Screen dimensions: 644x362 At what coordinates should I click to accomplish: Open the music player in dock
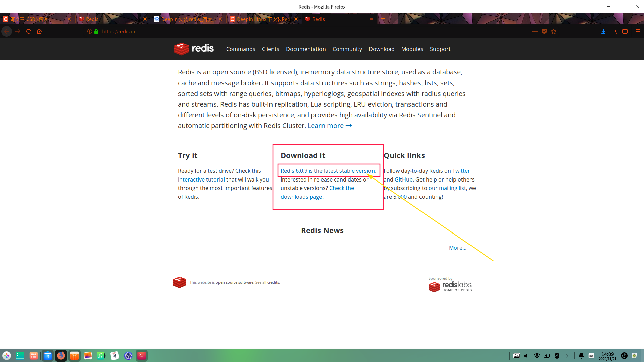(101, 356)
